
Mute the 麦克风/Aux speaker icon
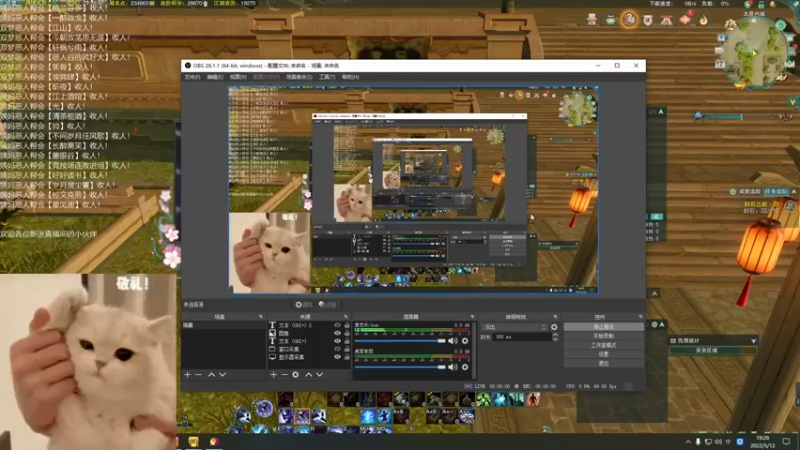pyautogui.click(x=453, y=340)
